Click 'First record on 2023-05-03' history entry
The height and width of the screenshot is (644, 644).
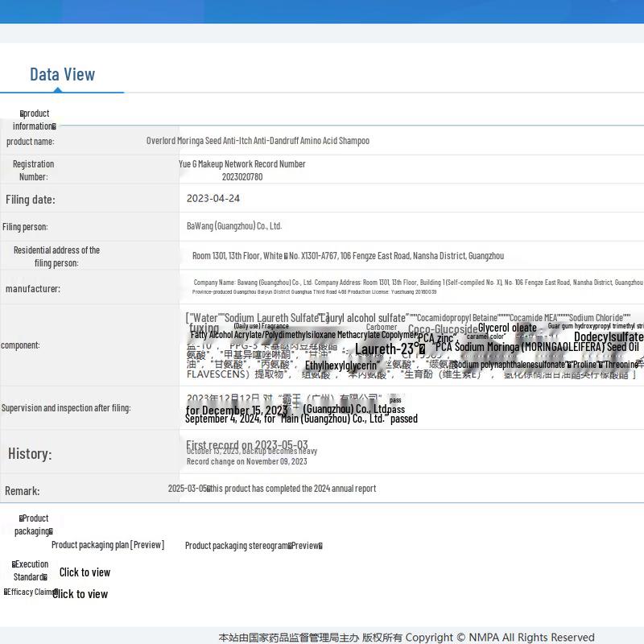247,444
